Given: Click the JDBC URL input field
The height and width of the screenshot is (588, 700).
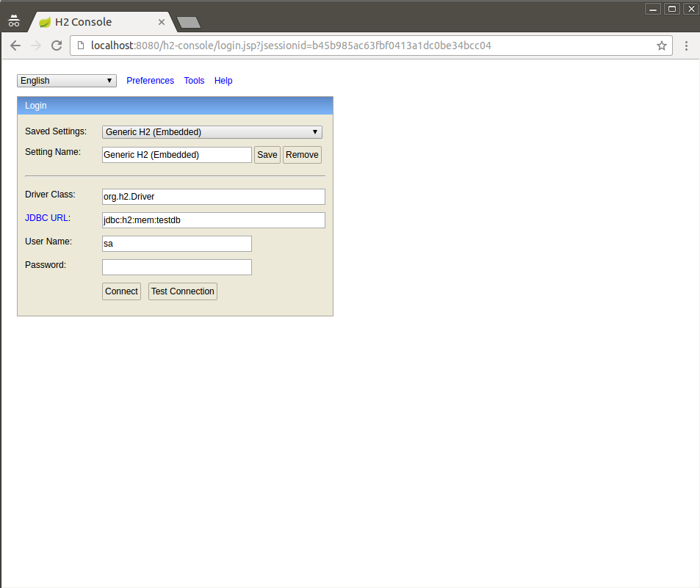Looking at the screenshot, I should pyautogui.click(x=214, y=220).
